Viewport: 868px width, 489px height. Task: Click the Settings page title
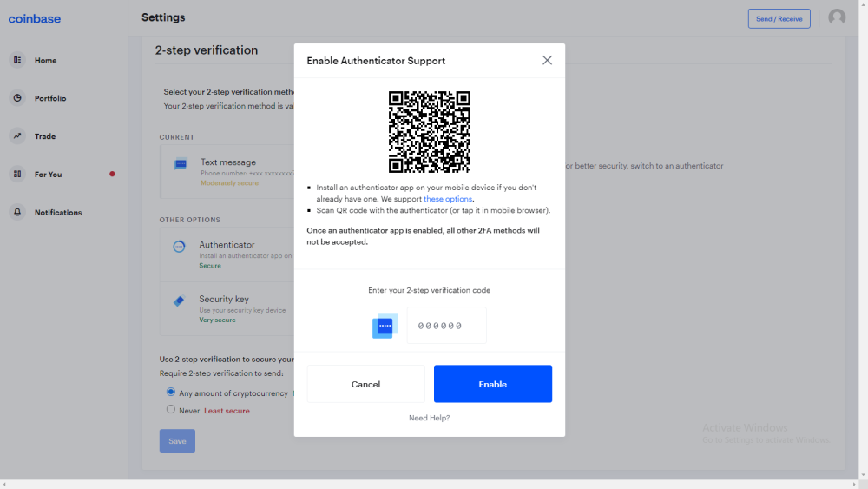pyautogui.click(x=163, y=17)
